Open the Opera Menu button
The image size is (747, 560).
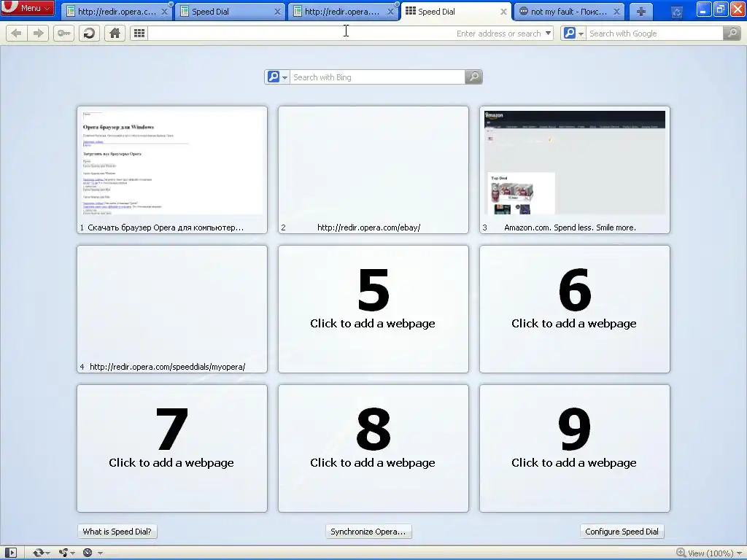click(27, 7)
